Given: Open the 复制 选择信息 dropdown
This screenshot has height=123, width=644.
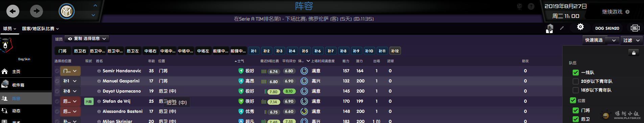Looking at the screenshot, I should (87, 39).
